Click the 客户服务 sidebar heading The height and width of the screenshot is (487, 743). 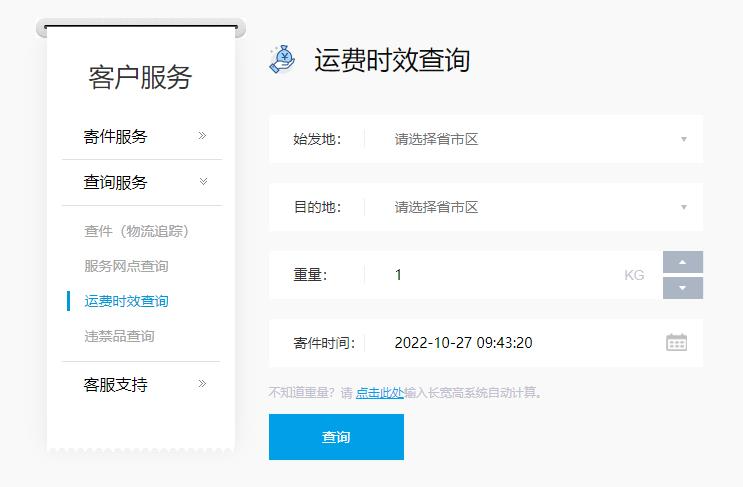(140, 77)
